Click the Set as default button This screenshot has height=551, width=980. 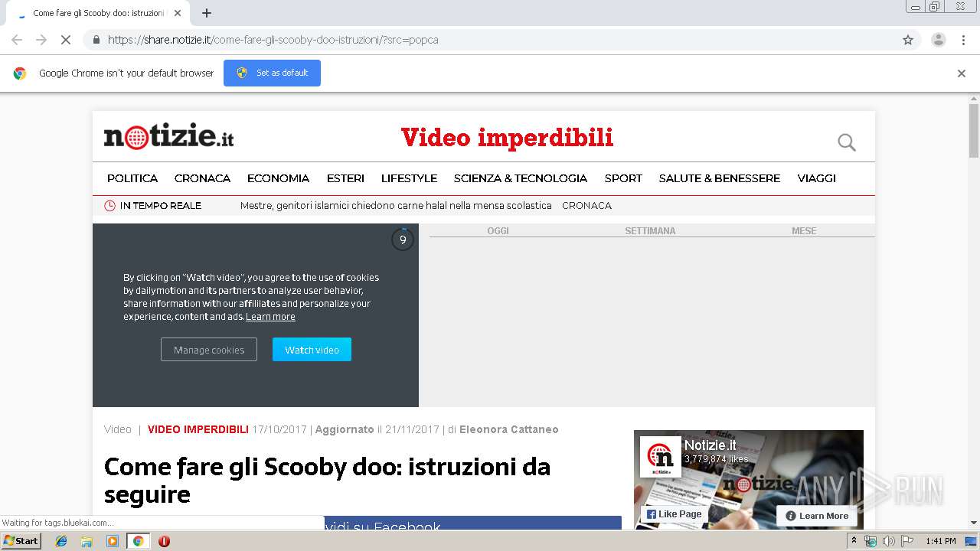pyautogui.click(x=272, y=73)
